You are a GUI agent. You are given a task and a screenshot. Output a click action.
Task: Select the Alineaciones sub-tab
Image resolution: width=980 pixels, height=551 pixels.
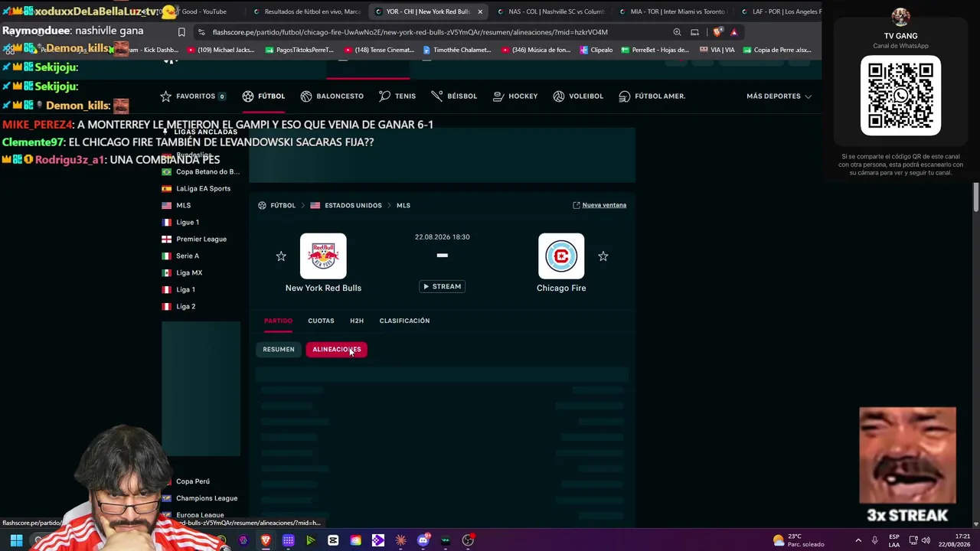[x=336, y=350]
